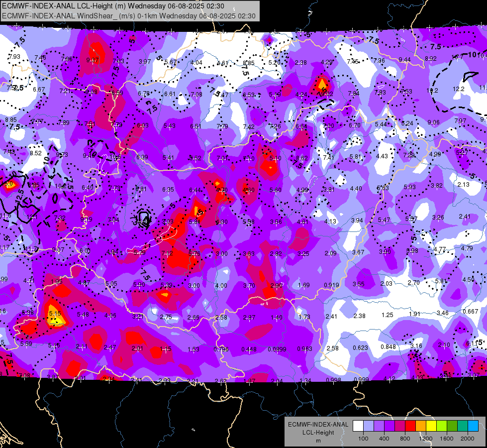Click the wind shear value 2.75
Viewport: 487px width, 448px height.
166,317
